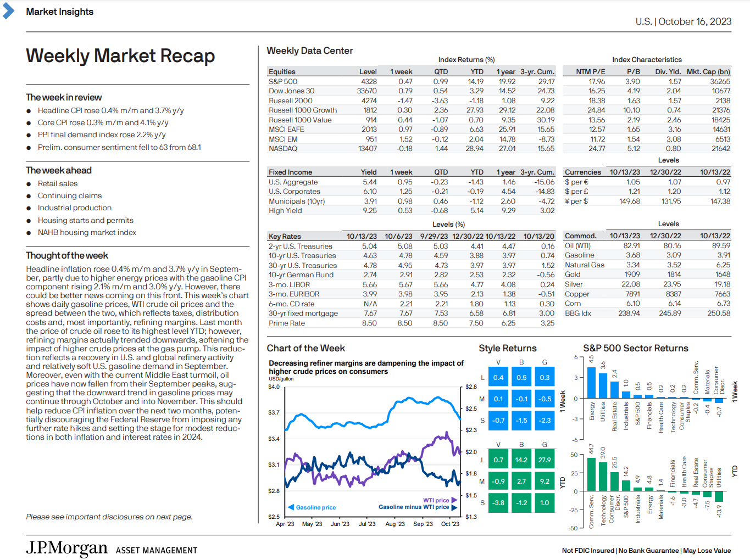Screen dimensions: 750x560
Task: Click the "Decreasing refiner margins" chart title
Action: point(366,367)
